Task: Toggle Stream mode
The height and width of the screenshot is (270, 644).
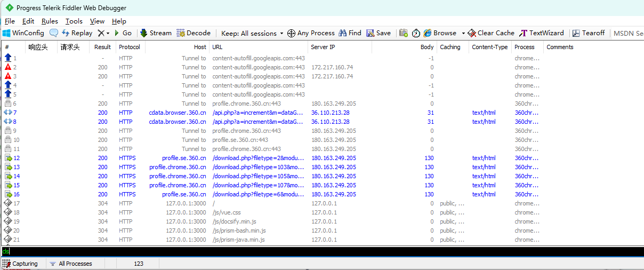Action: coord(156,33)
